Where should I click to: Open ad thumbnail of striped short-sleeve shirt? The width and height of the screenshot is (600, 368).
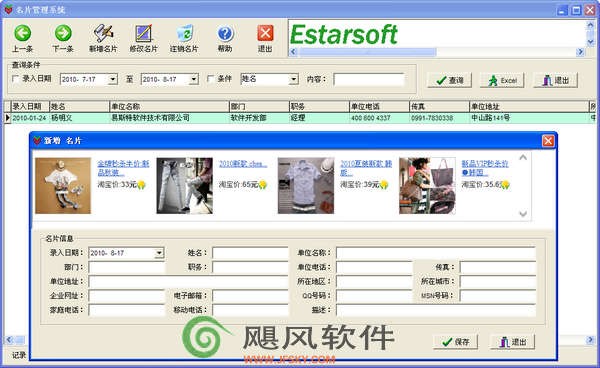306,186
